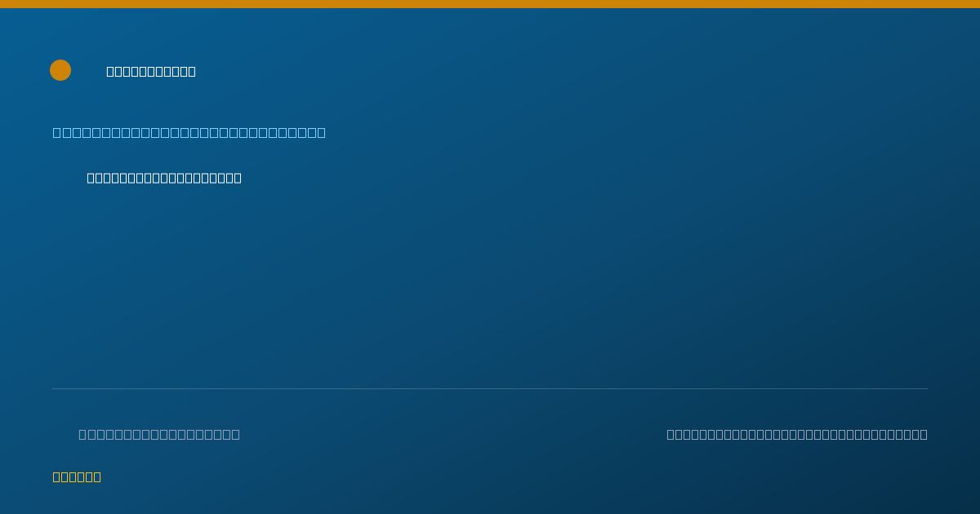
Task: Open the yellow link text at bottom-left
Action: (x=77, y=476)
